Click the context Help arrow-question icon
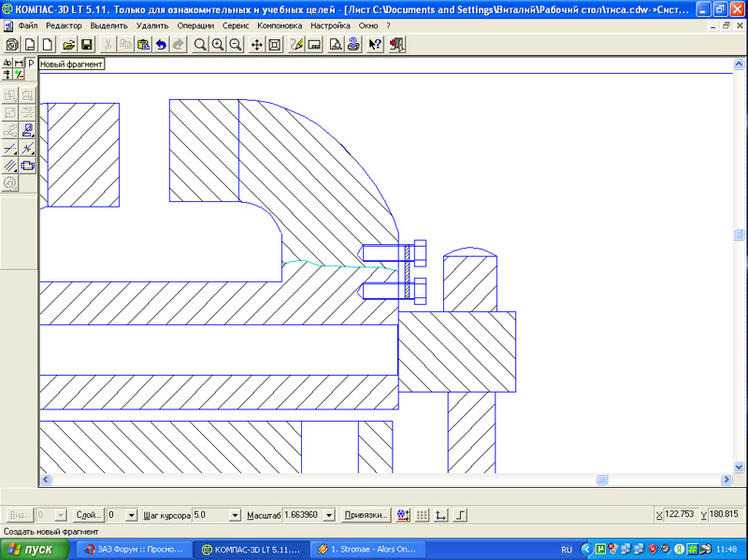This screenshot has height=560, width=748. click(375, 45)
